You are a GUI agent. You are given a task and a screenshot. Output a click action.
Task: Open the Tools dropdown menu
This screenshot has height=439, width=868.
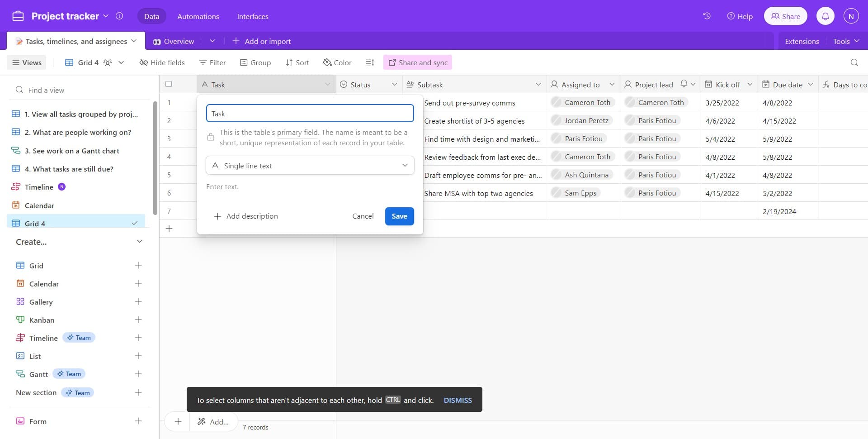point(845,41)
